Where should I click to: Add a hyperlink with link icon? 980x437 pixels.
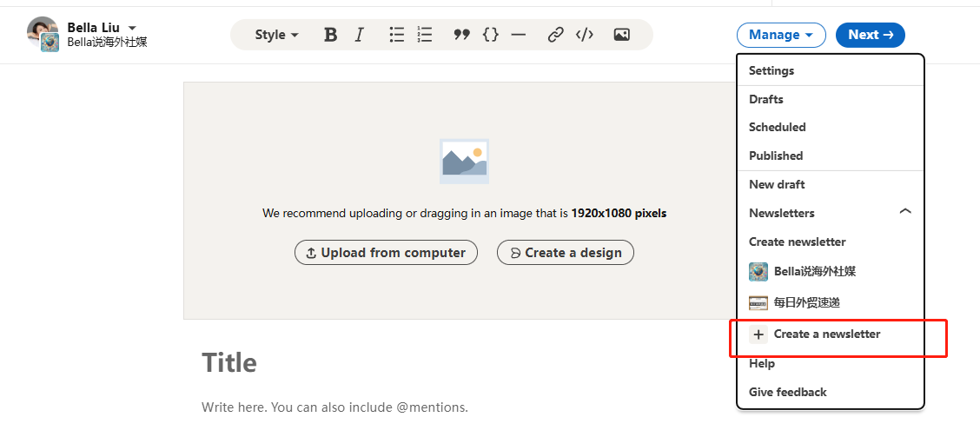click(x=555, y=35)
